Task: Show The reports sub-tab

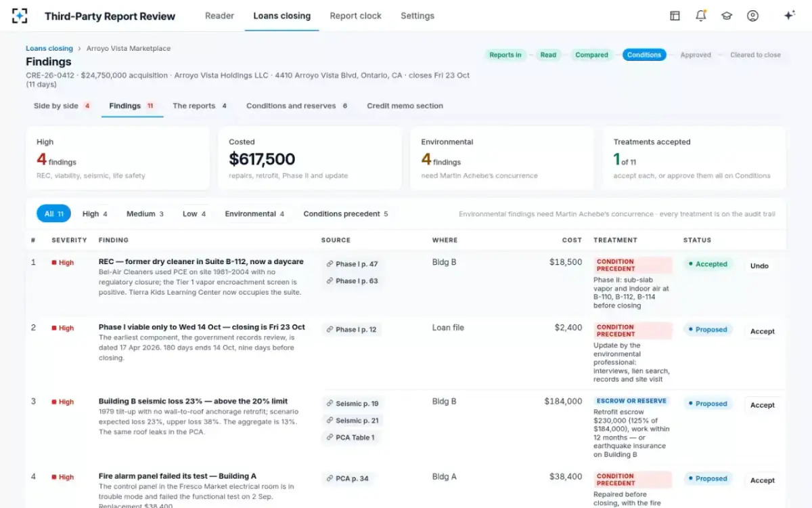Action: tap(200, 106)
